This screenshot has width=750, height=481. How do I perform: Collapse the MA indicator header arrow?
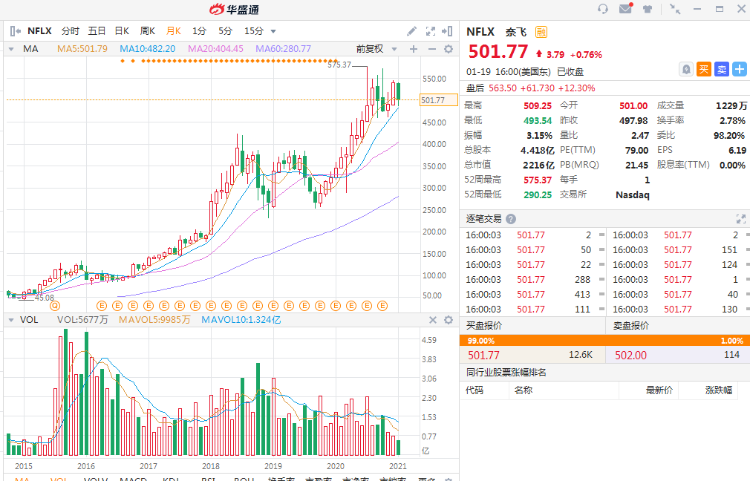tap(12, 48)
